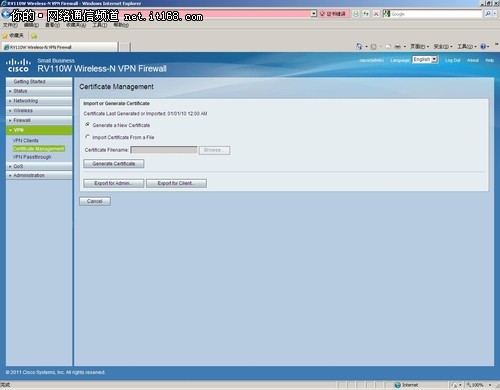
Task: Click the About link in header
Action: click(x=473, y=60)
